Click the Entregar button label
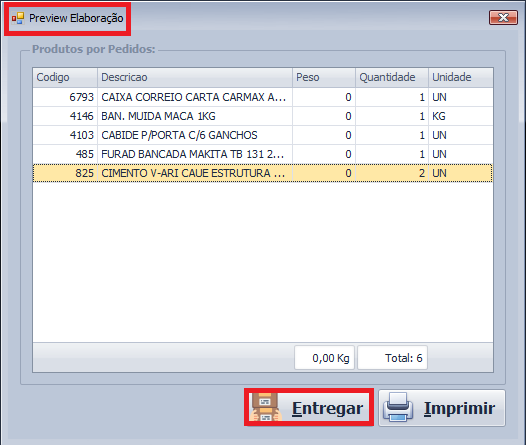 tap(327, 408)
